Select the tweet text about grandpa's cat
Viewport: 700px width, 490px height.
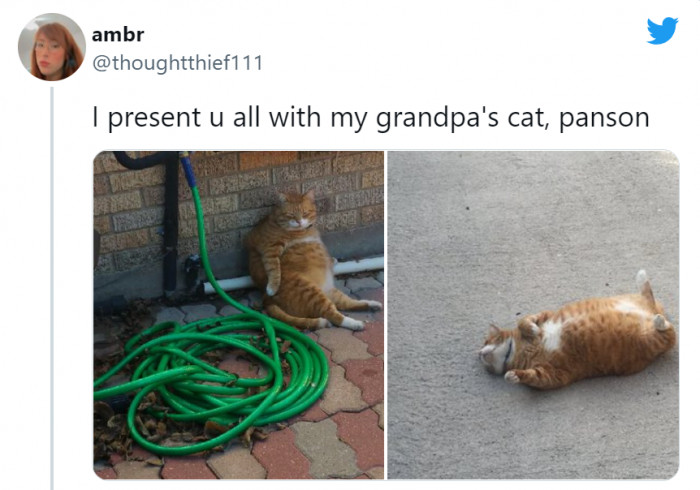(371, 118)
